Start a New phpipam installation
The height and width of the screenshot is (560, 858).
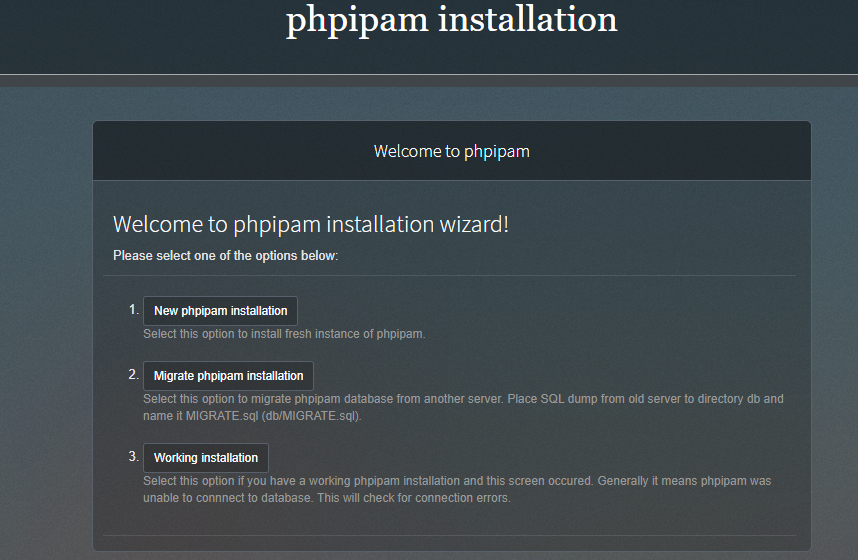click(221, 311)
